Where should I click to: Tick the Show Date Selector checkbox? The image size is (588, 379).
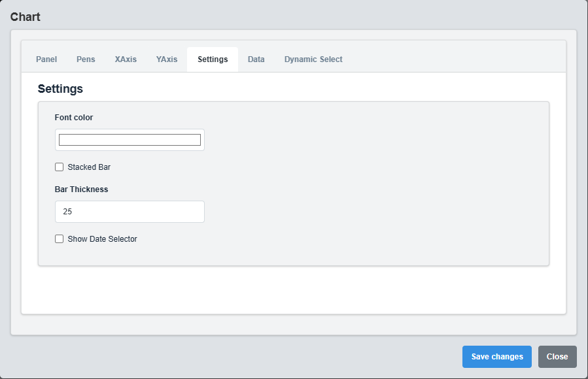coord(60,239)
